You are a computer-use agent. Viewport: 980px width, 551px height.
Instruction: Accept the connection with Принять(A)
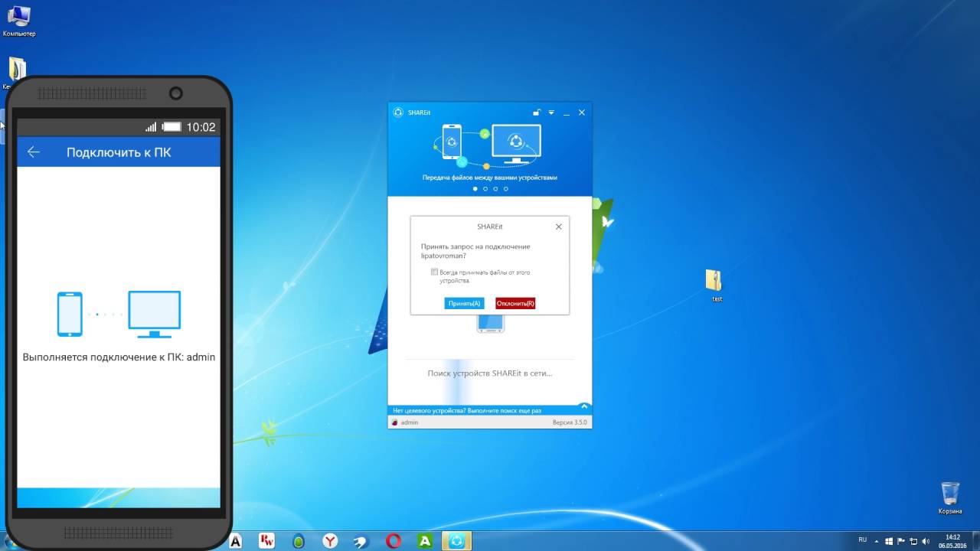pos(464,304)
